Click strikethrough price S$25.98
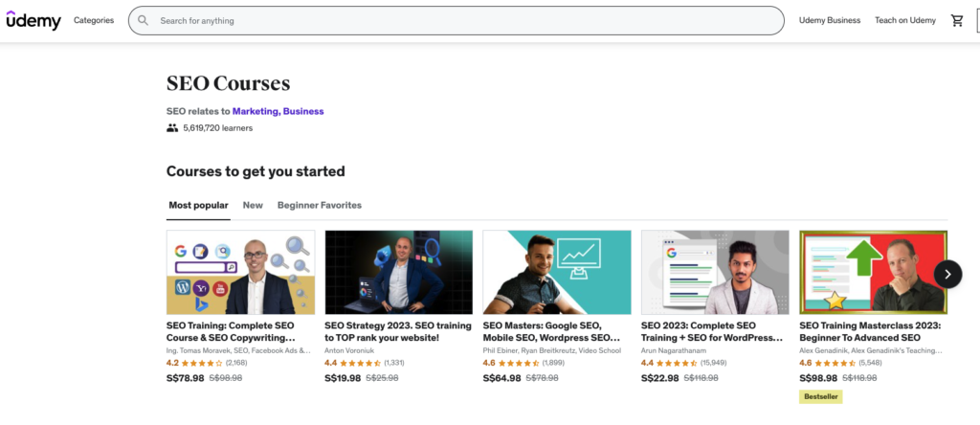Image resolution: width=980 pixels, height=425 pixels. click(x=382, y=378)
